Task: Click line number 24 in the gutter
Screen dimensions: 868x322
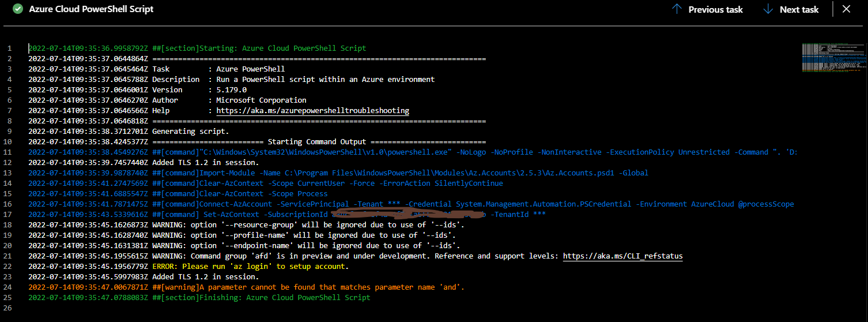Action: point(8,287)
